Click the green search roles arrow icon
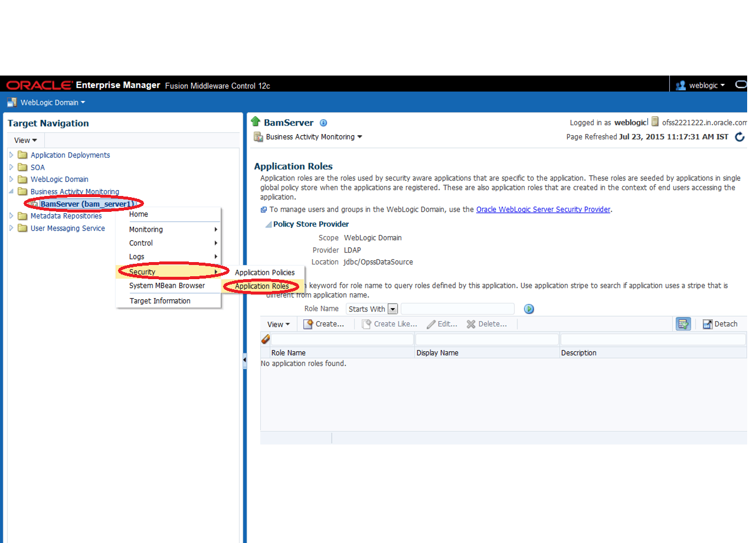The width and height of the screenshot is (756, 543). pos(529,309)
